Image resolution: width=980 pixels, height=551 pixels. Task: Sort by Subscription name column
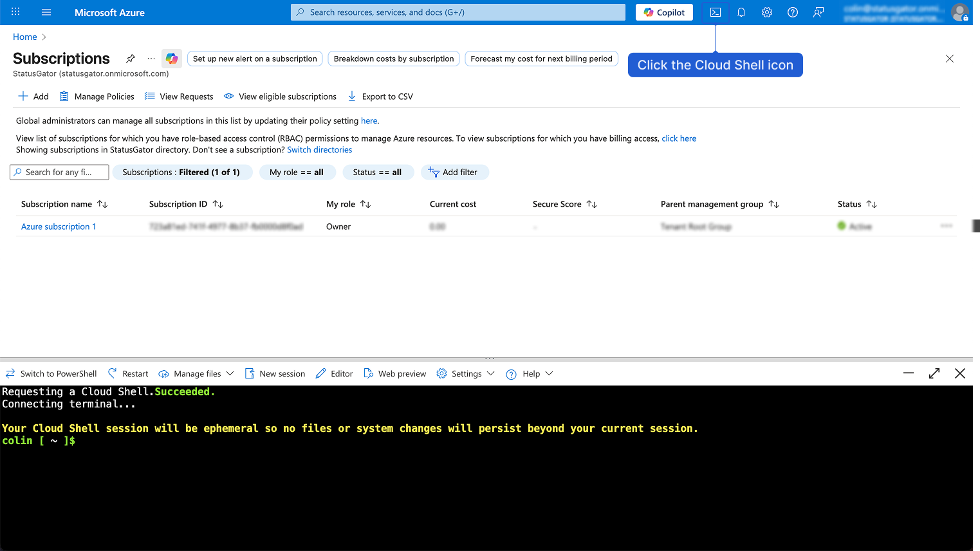(64, 204)
